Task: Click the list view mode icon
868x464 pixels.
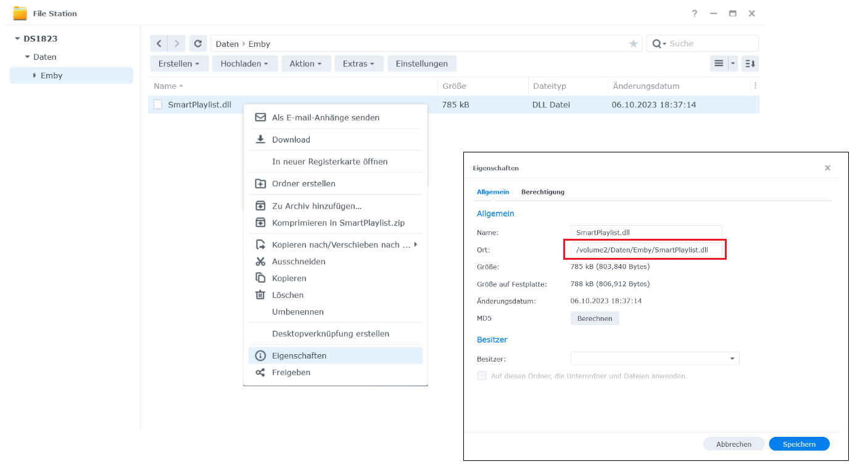Action: (718, 64)
